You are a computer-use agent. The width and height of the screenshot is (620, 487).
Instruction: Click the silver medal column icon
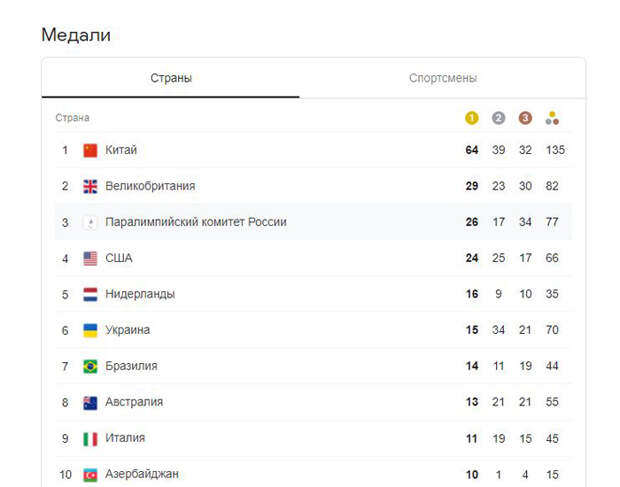(x=498, y=118)
